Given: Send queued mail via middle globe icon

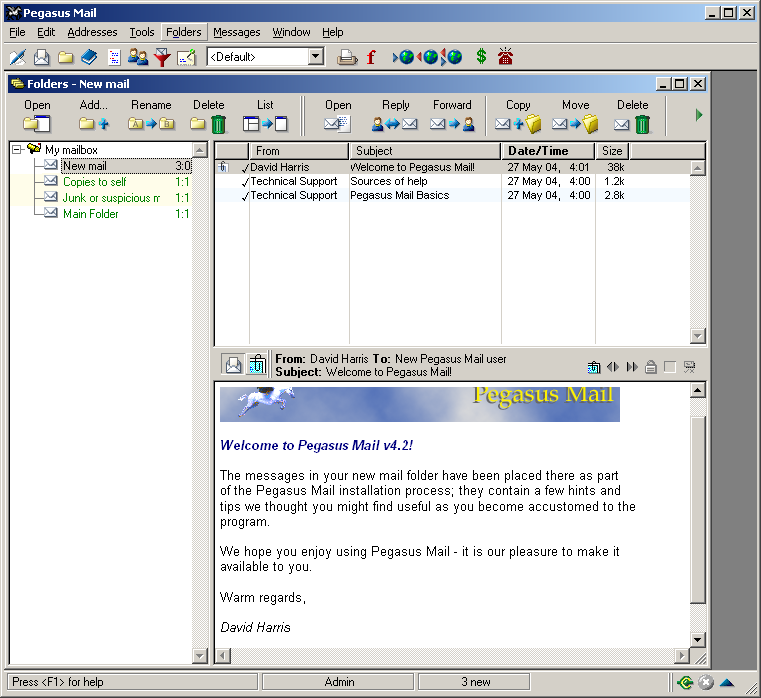Looking at the screenshot, I should pyautogui.click(x=427, y=57).
